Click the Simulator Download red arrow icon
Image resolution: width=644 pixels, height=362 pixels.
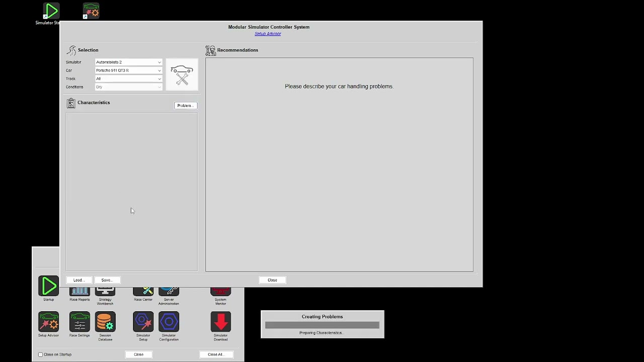(220, 322)
